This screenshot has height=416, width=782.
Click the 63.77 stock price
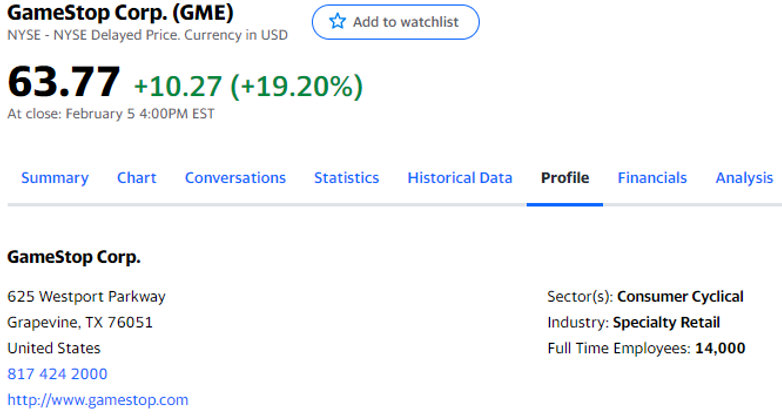pos(64,82)
